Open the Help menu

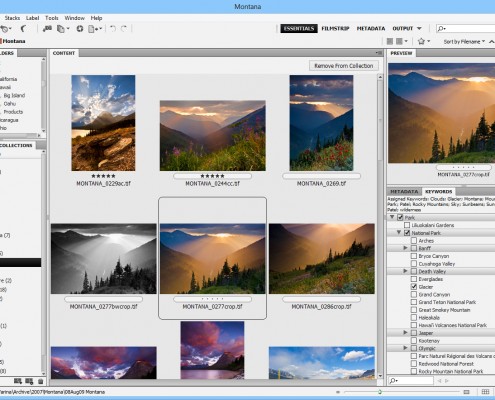[96, 18]
